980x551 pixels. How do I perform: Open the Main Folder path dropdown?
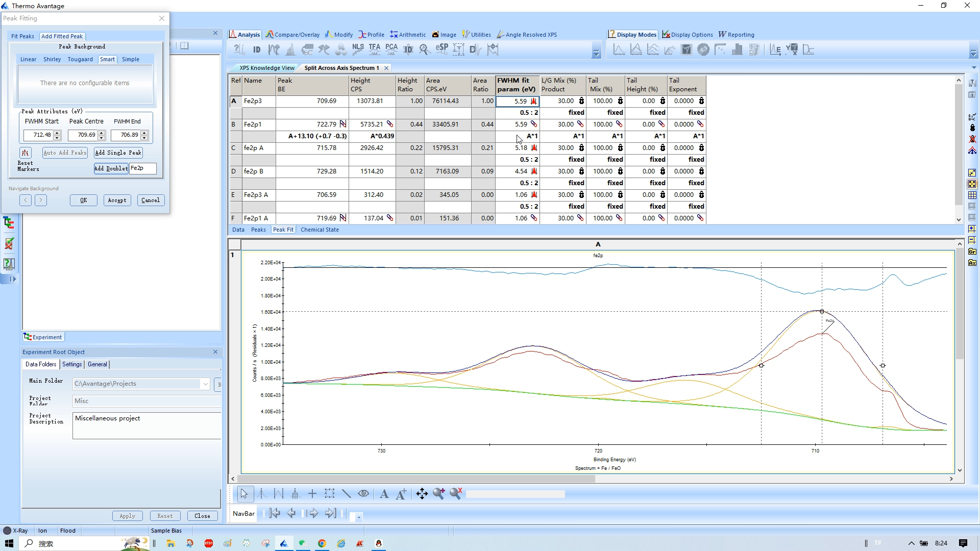coord(205,384)
